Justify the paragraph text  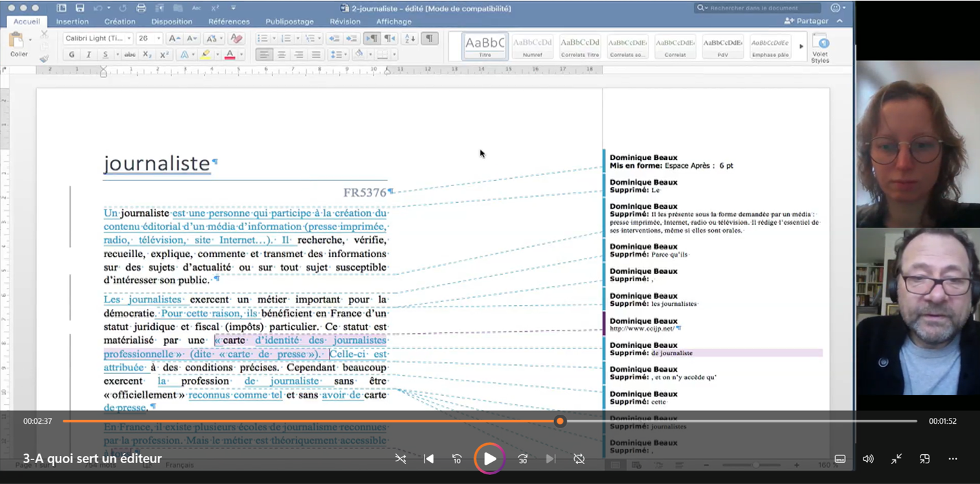click(316, 55)
